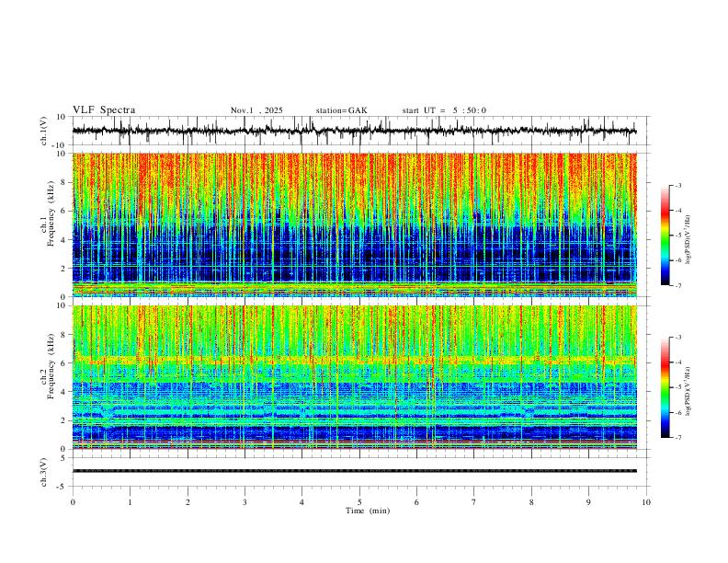Viewport: 728px width, 563px height.
Task: Select the "start UT = 5 : 50: 0" text
Action: click(x=444, y=110)
